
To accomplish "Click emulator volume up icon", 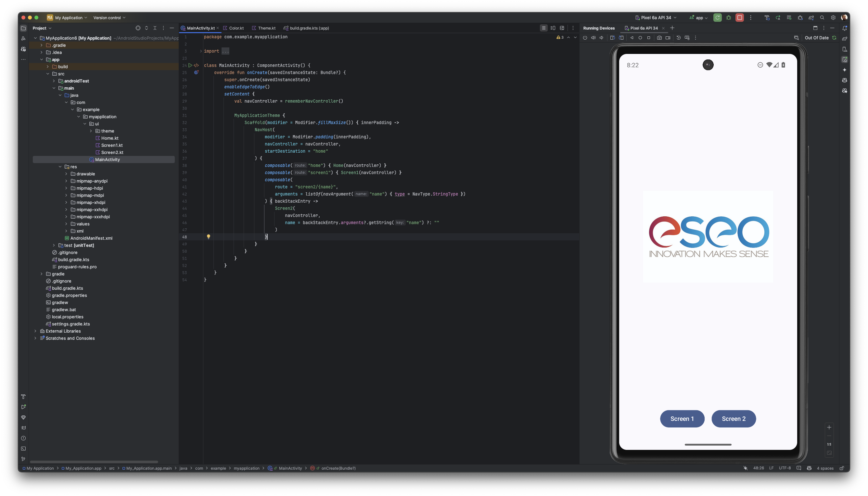I will point(593,38).
